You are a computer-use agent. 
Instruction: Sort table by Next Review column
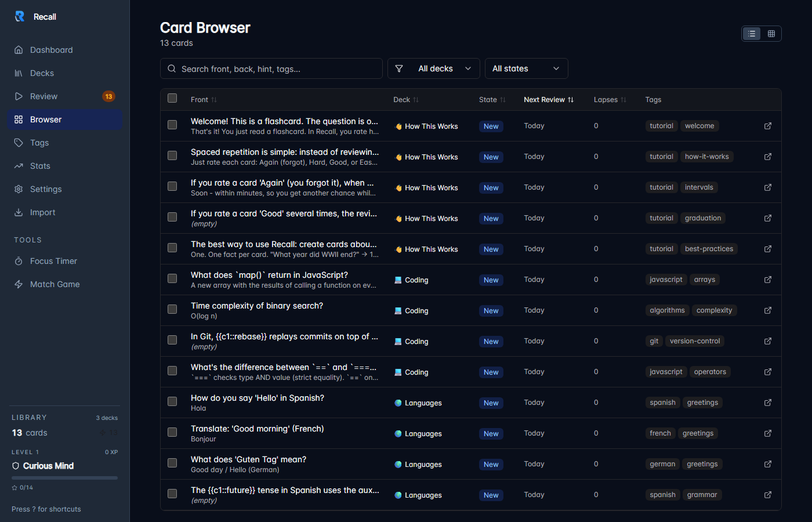tap(549, 100)
